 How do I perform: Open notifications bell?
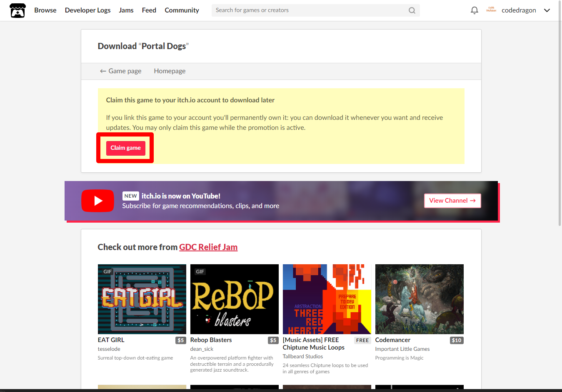coord(474,10)
